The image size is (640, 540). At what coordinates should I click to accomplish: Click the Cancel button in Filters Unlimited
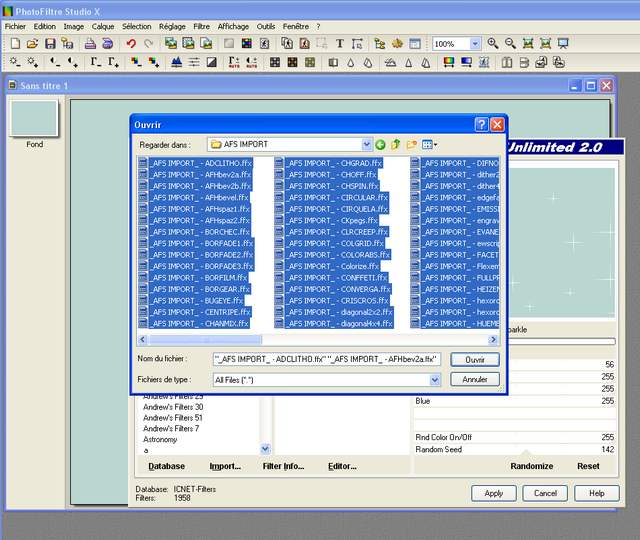[x=545, y=493]
